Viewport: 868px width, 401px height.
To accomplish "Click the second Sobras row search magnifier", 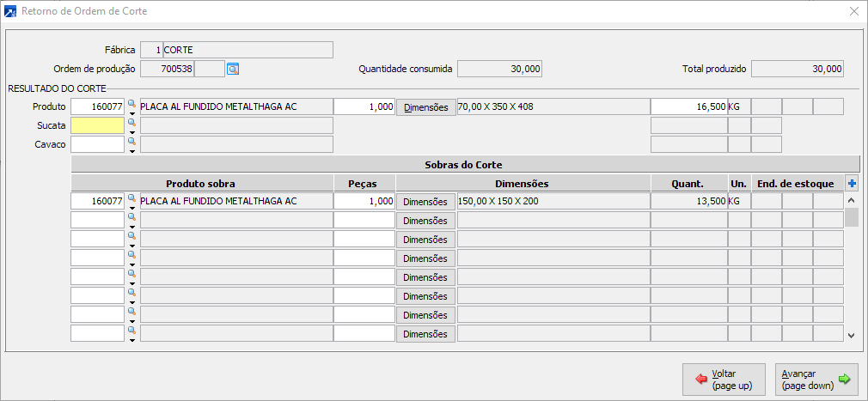I will pos(131,216).
